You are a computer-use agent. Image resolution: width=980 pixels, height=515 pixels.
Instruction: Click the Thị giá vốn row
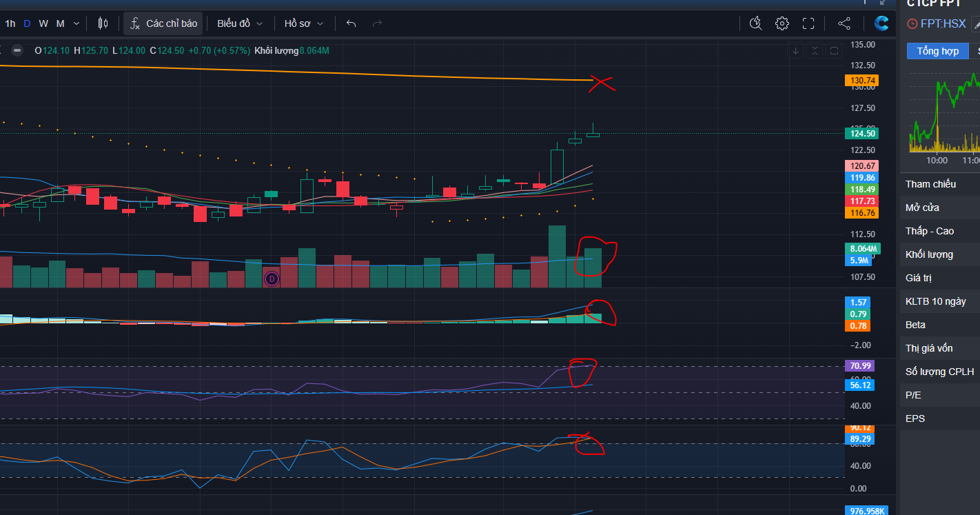pos(940,348)
